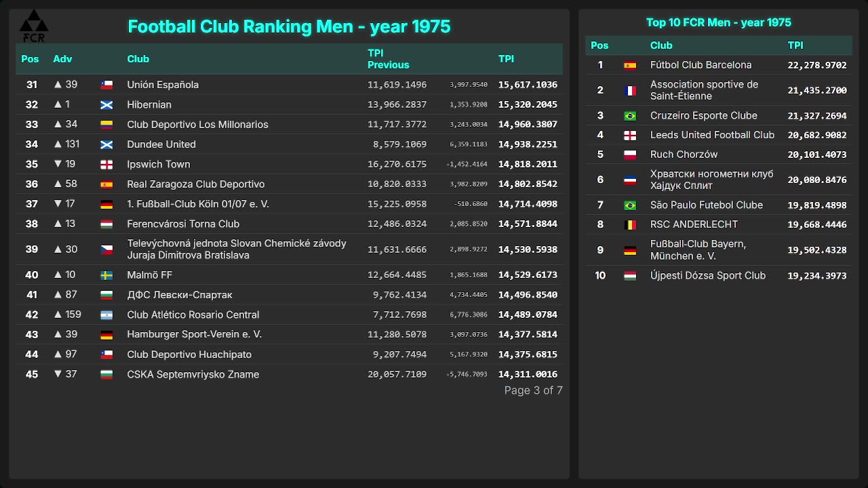The image size is (868, 488).
Task: Click the Czech flag beside Slovan Bratislava
Action: click(x=106, y=249)
